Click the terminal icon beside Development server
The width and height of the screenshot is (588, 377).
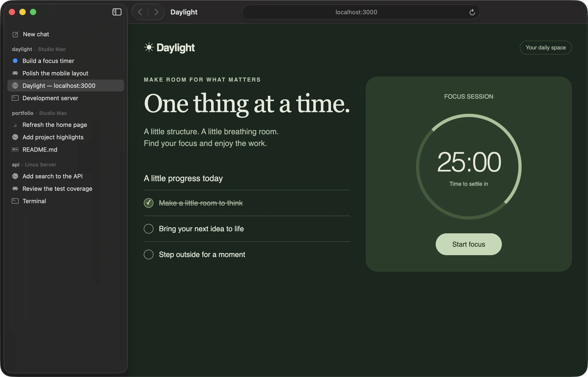(15, 98)
